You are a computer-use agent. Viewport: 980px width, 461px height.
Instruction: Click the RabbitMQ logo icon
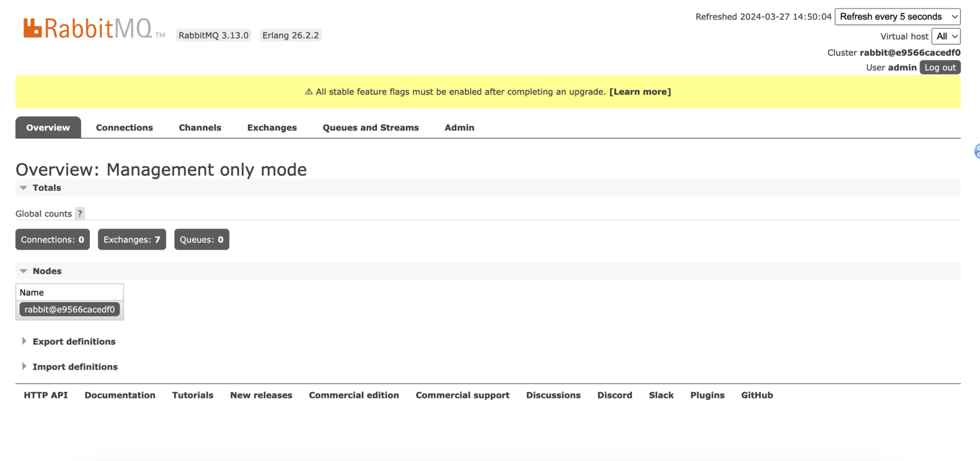[x=33, y=28]
